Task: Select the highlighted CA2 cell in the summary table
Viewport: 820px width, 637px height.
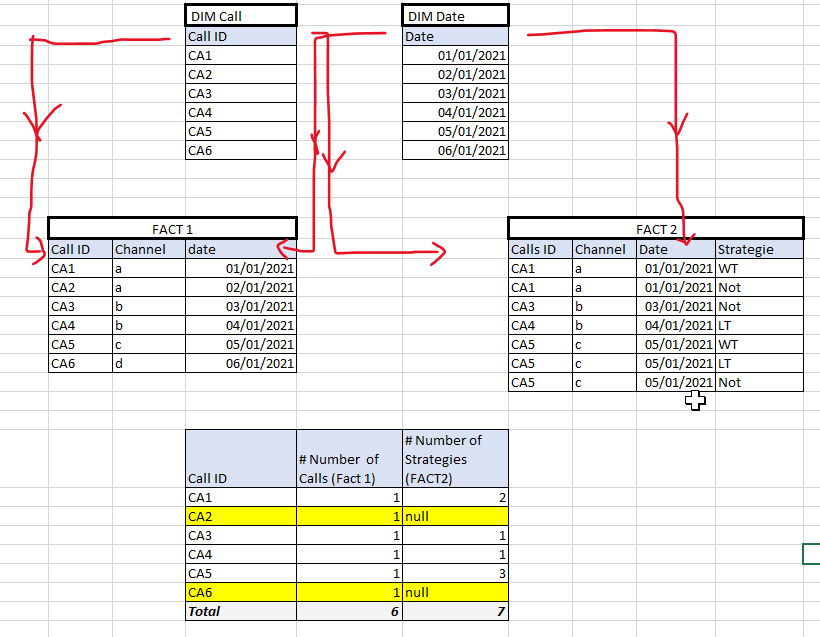Action: pos(241,516)
